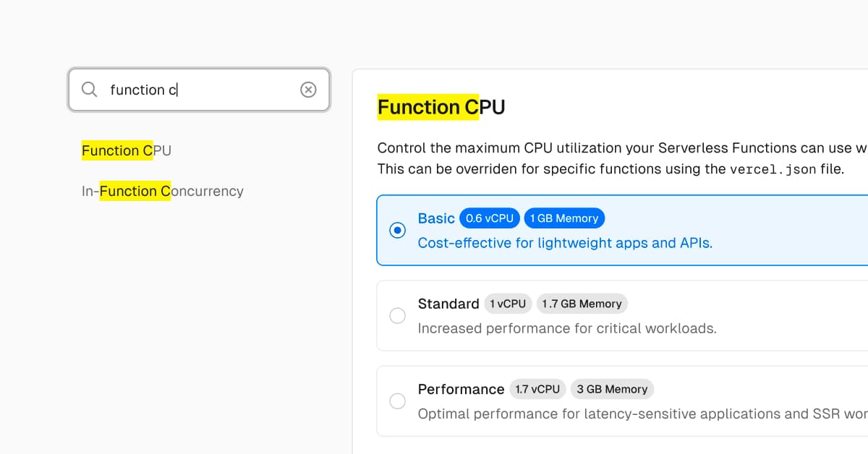Click the Function CPU section heading
The height and width of the screenshot is (454, 868).
coord(441,107)
